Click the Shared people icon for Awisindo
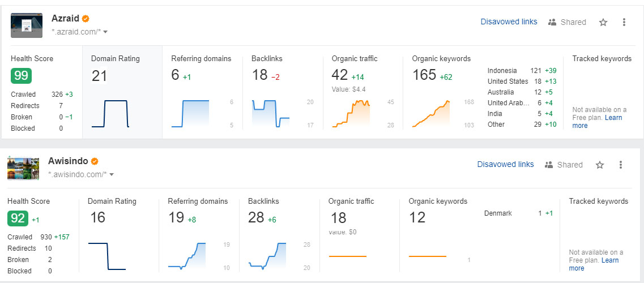The width and height of the screenshot is (644, 283). (x=549, y=165)
